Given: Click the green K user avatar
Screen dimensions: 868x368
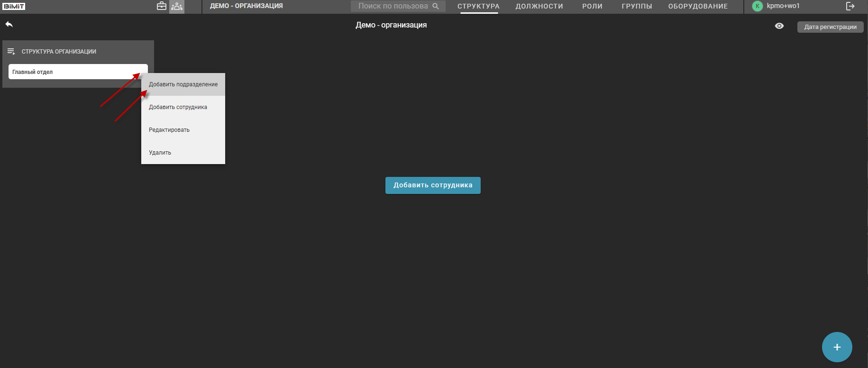Looking at the screenshot, I should [x=758, y=6].
